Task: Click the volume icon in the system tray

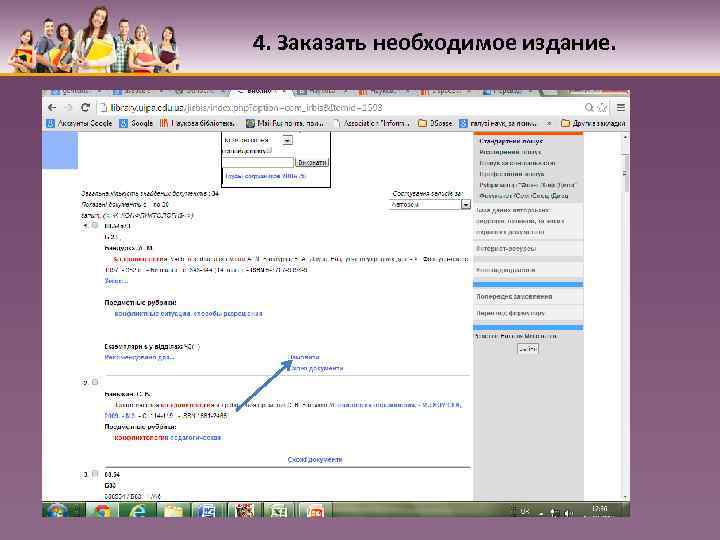Action: (568, 512)
